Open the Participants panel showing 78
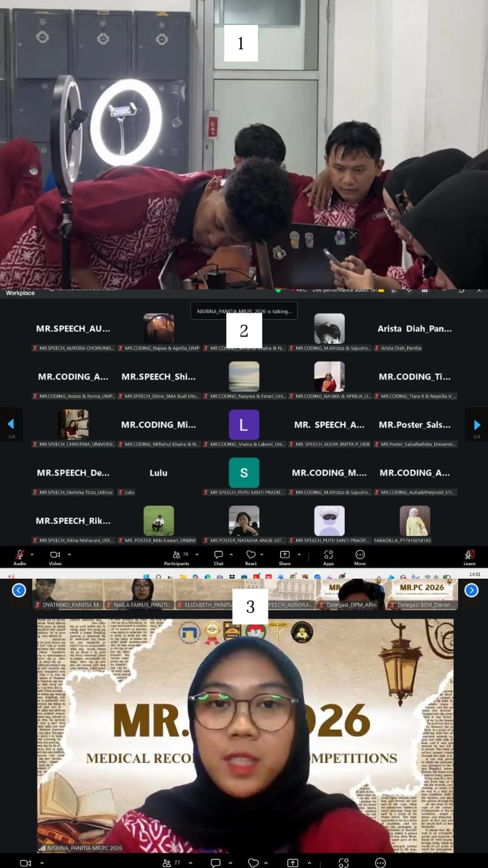This screenshot has width=488, height=868. pyautogui.click(x=177, y=557)
